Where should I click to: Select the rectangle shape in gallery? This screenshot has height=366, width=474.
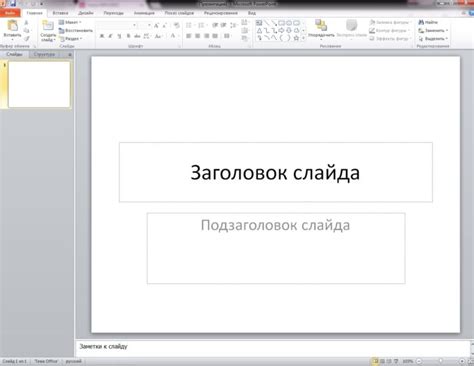(281, 23)
